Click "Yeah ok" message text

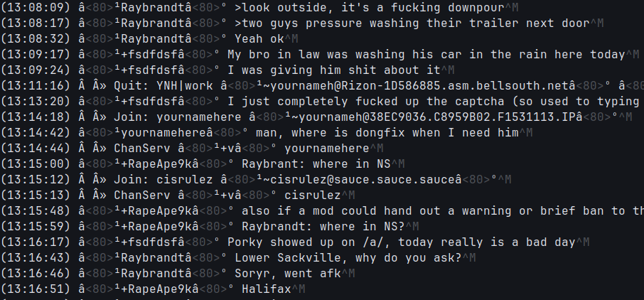[259, 38]
